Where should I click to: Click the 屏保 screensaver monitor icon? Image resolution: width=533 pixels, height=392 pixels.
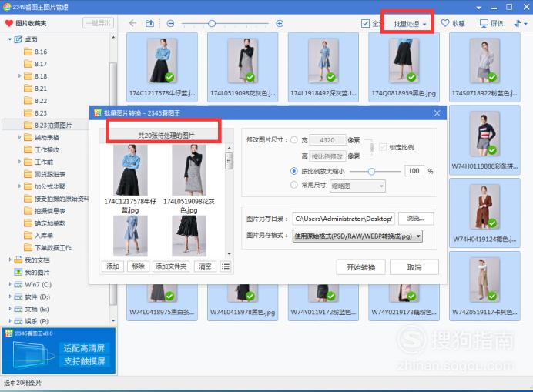(x=484, y=23)
